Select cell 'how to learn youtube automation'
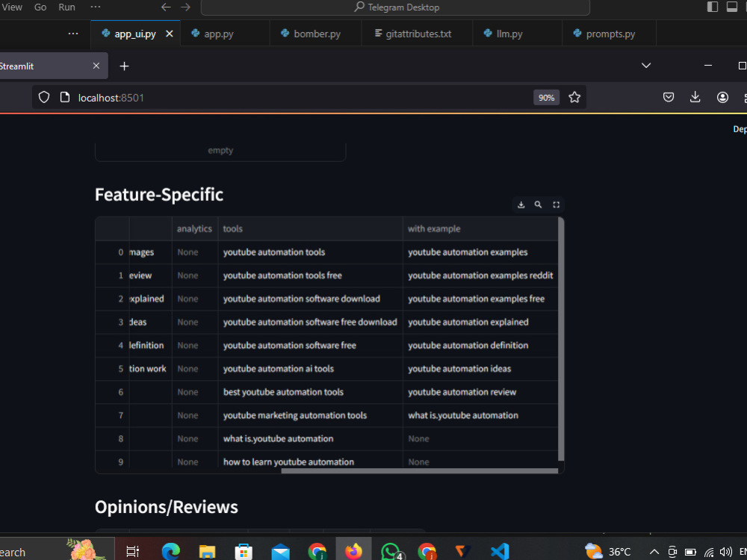Image resolution: width=747 pixels, height=560 pixels. [x=310, y=461]
